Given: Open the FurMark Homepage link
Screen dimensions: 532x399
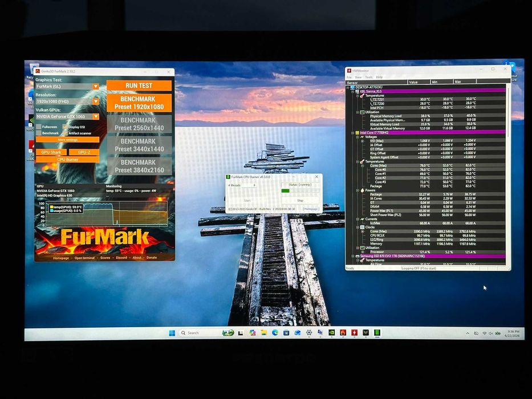Looking at the screenshot, I should (61, 258).
